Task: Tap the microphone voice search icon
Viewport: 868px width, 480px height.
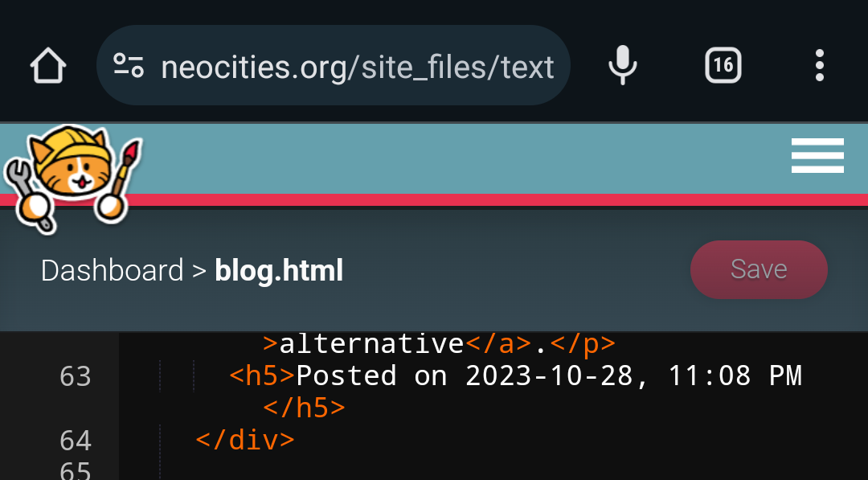Action: point(623,65)
